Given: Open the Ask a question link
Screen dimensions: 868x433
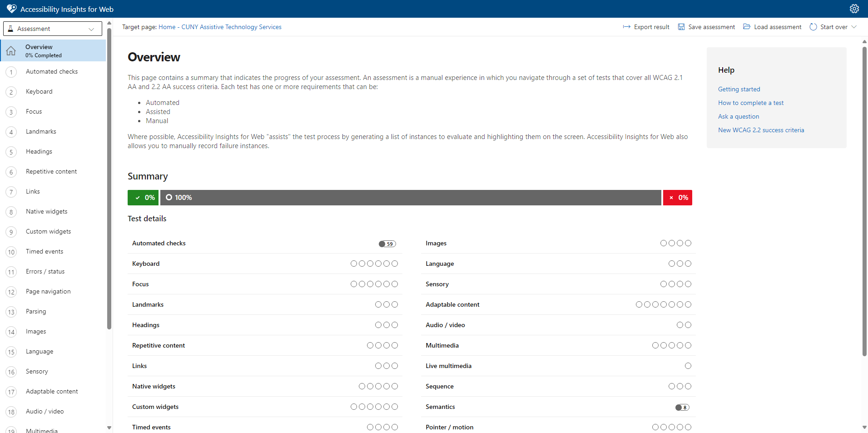Looking at the screenshot, I should coord(739,116).
